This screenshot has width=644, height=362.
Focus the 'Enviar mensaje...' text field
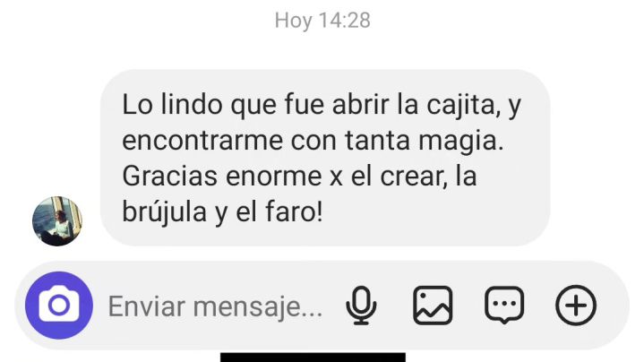(x=215, y=306)
